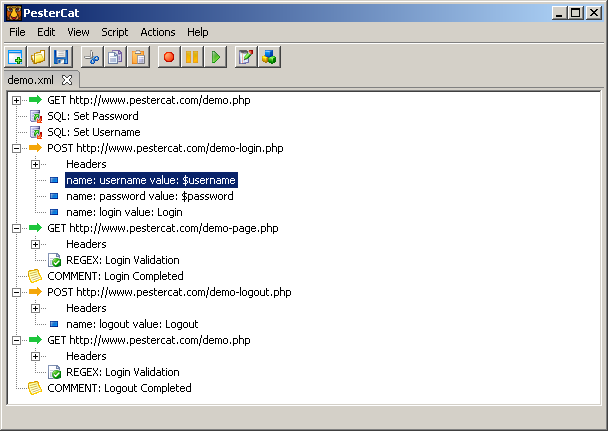Screen dimensions: 608x431
Task: Click the New script toolbar icon
Action: (x=16, y=57)
